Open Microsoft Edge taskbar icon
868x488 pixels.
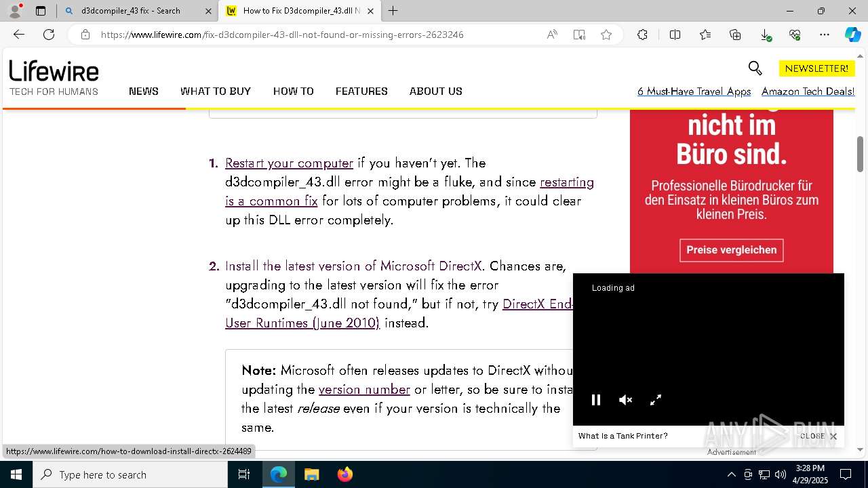(x=279, y=474)
